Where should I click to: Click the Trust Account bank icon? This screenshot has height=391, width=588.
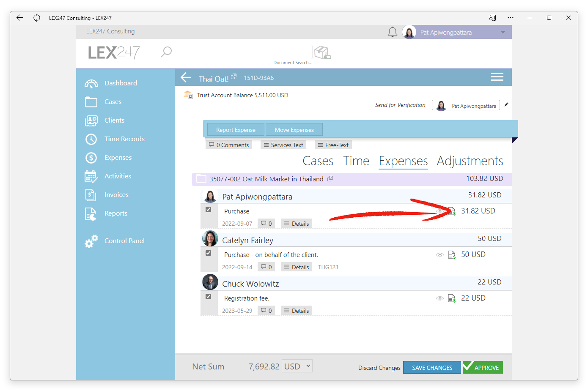(x=188, y=95)
